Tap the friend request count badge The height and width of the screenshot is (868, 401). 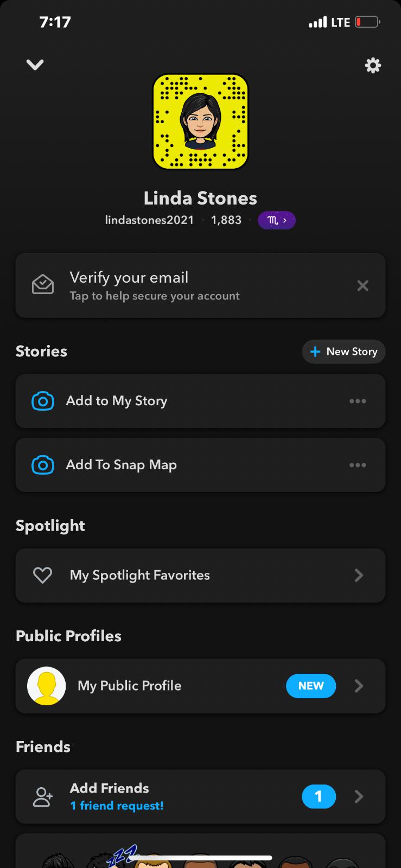pyautogui.click(x=319, y=796)
